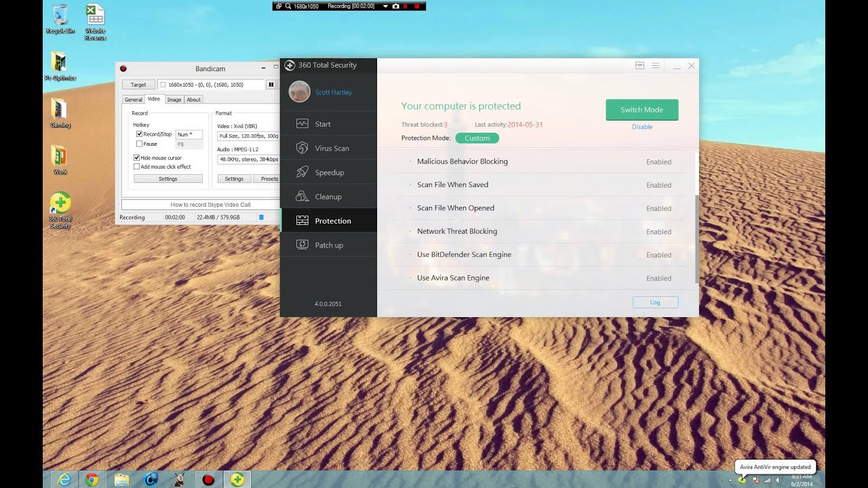
Task: Click the Pause hotkey field F8
Action: (189, 144)
